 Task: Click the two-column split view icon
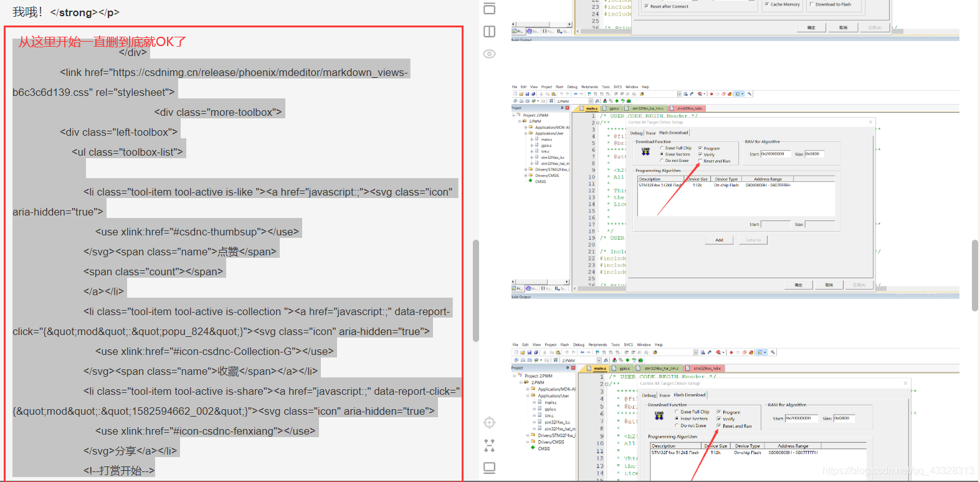click(490, 31)
